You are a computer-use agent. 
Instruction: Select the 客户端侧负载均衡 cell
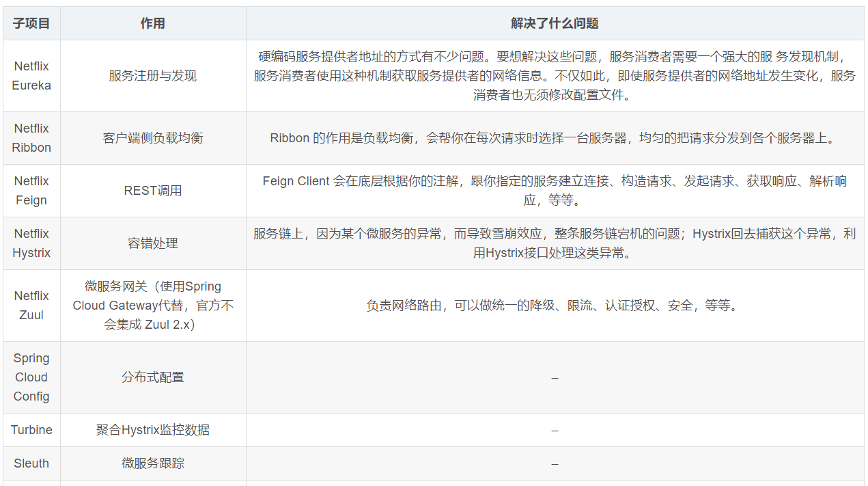(x=153, y=138)
